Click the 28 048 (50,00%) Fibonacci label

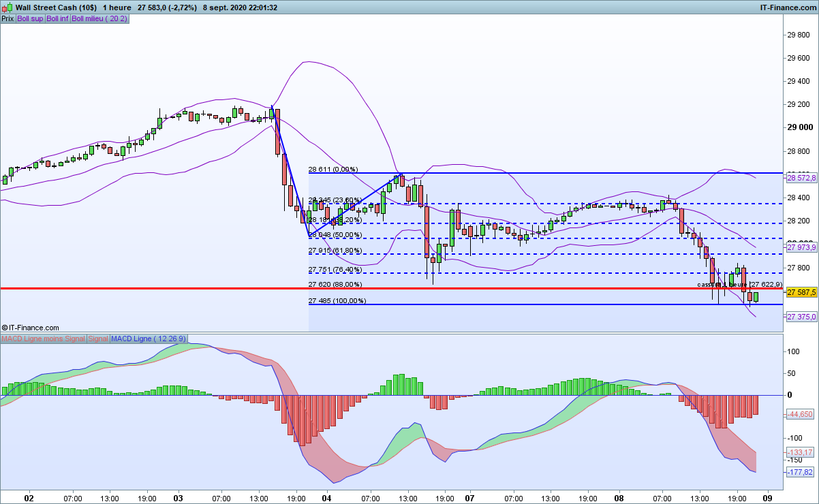[334, 234]
